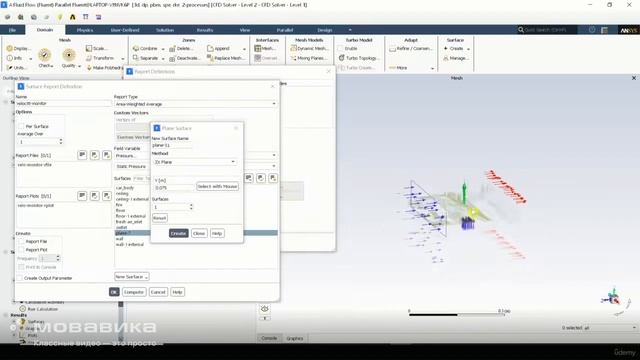Click the Select with Mouse button

pos(217,186)
